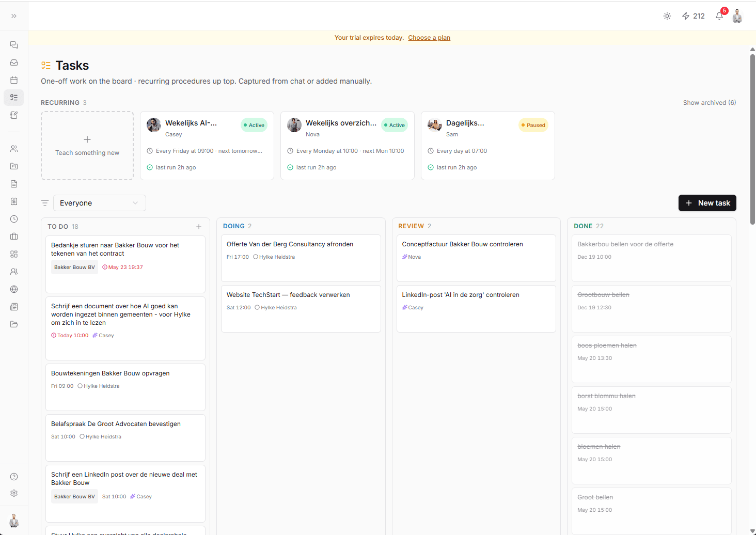Open the newspaper icon in sidebar
The width and height of the screenshot is (756, 535).
[14, 307]
